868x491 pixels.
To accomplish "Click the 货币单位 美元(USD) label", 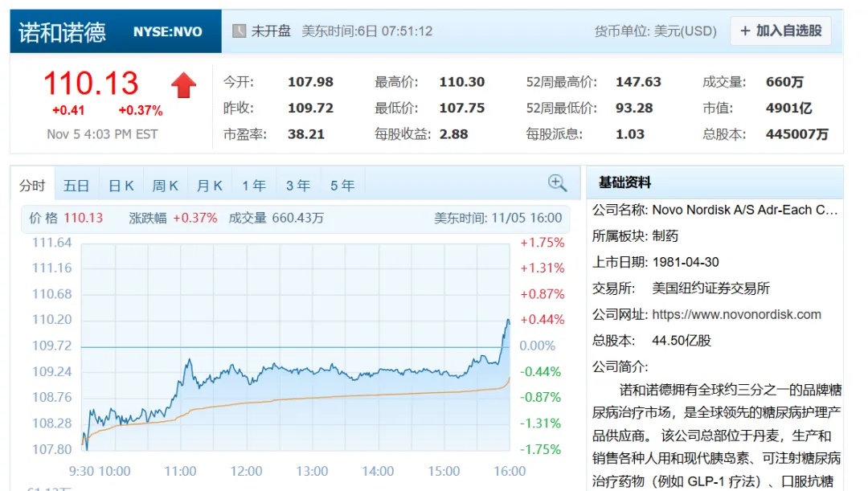I will 655,31.
